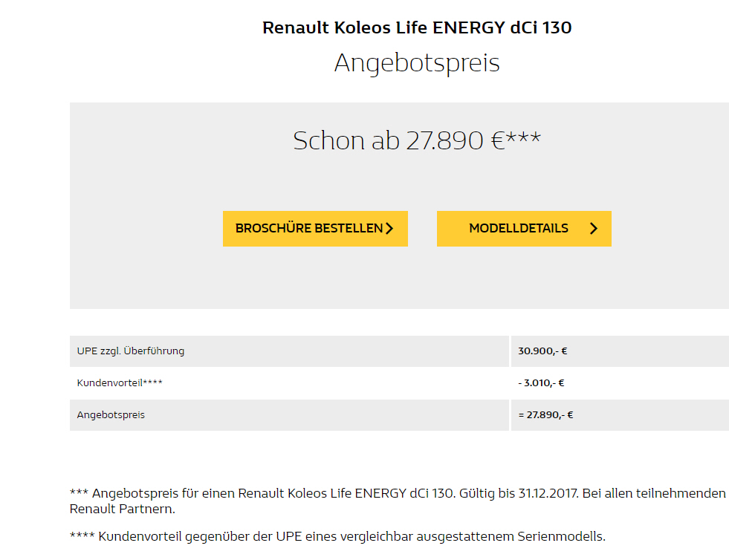Click the **** Kundenvorteil footnote text
This screenshot has height=560, width=729.
pos(337,536)
